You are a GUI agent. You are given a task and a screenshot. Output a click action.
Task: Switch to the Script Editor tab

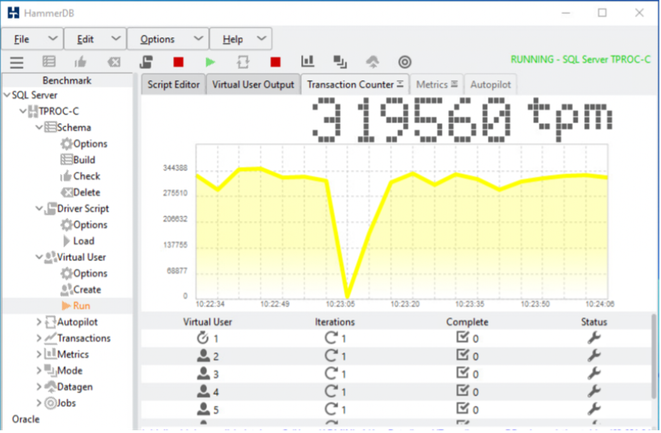pos(173,84)
